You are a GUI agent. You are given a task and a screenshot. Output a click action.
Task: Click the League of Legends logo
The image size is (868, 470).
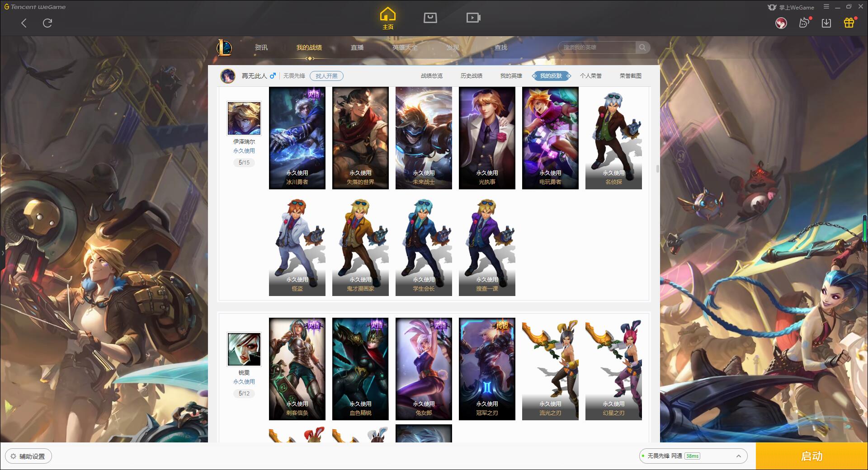[x=224, y=47]
